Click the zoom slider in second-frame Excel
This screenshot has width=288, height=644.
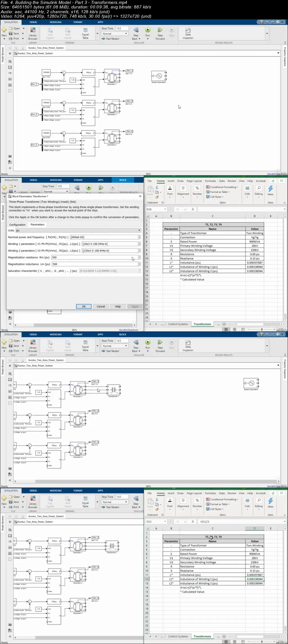(x=262, y=329)
